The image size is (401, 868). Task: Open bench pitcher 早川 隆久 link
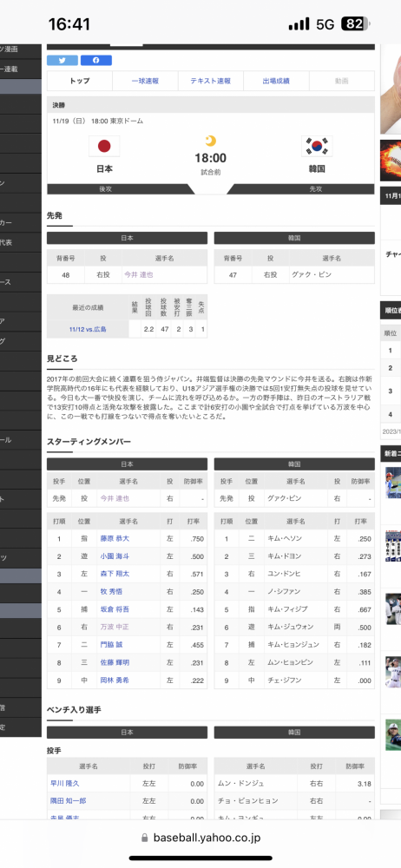(65, 783)
